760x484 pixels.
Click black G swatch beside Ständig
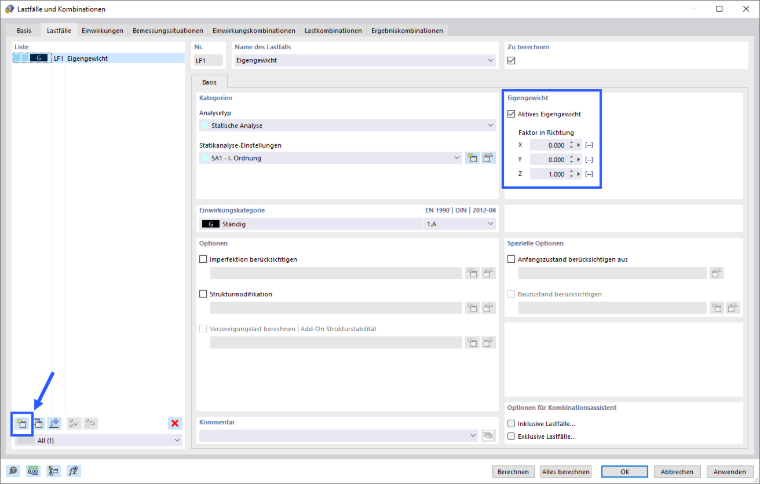pos(210,224)
